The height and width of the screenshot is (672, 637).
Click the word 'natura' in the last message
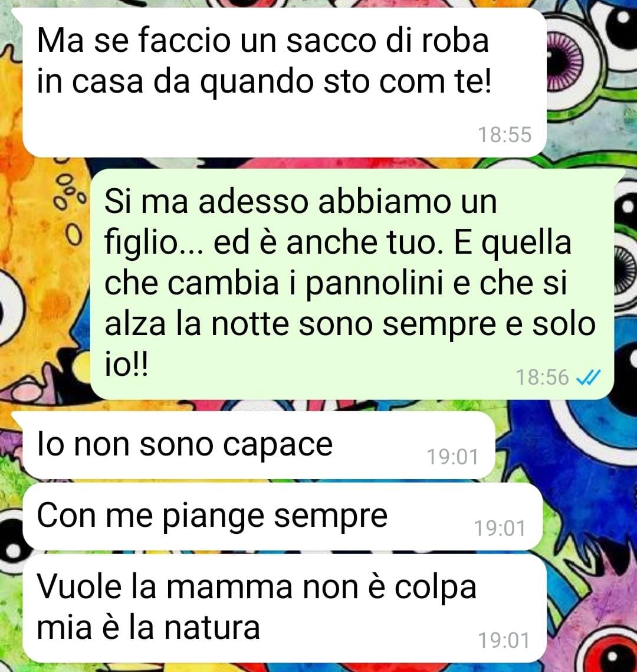tap(212, 628)
